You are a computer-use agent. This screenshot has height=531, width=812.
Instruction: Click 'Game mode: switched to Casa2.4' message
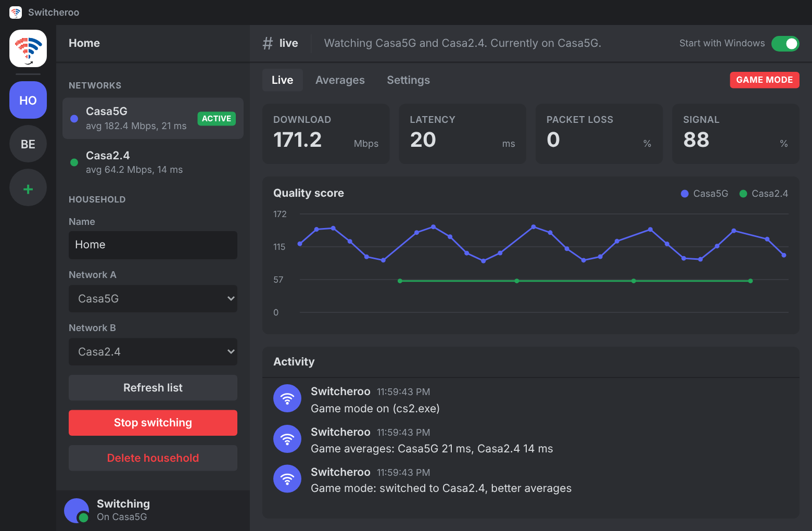pos(441,488)
